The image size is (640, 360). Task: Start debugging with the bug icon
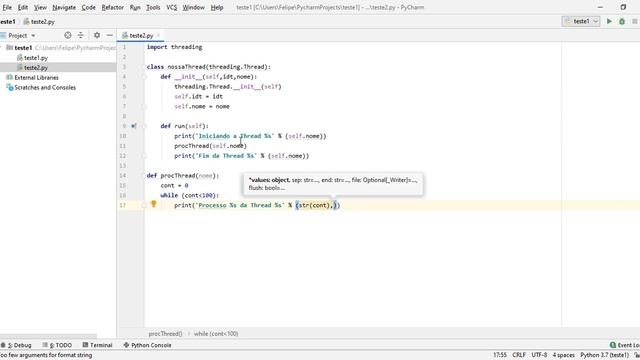[x=622, y=21]
